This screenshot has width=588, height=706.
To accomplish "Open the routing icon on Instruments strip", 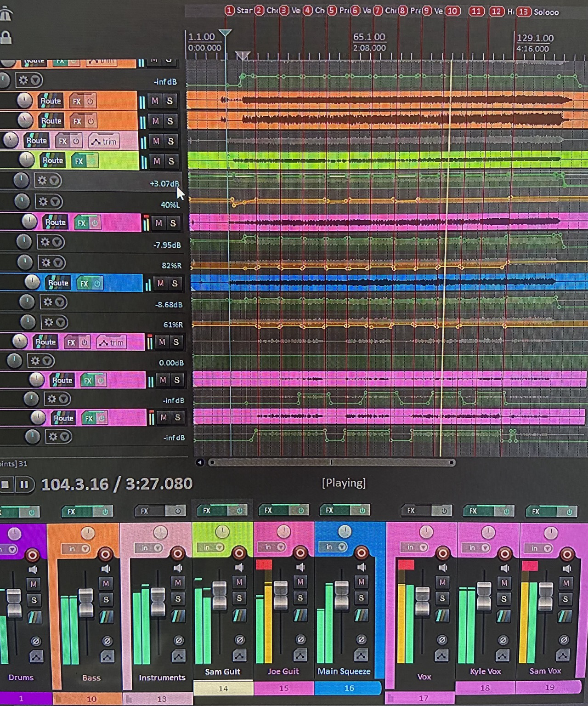I will pos(178,615).
